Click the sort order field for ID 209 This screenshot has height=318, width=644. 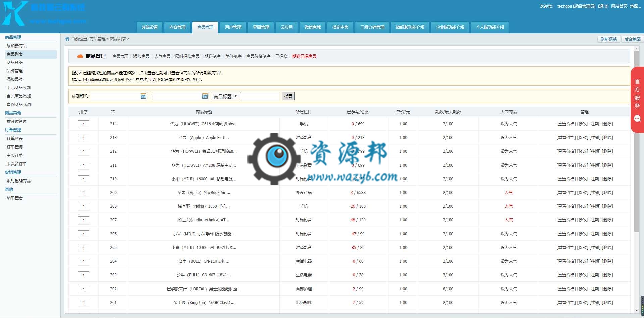pos(84,193)
